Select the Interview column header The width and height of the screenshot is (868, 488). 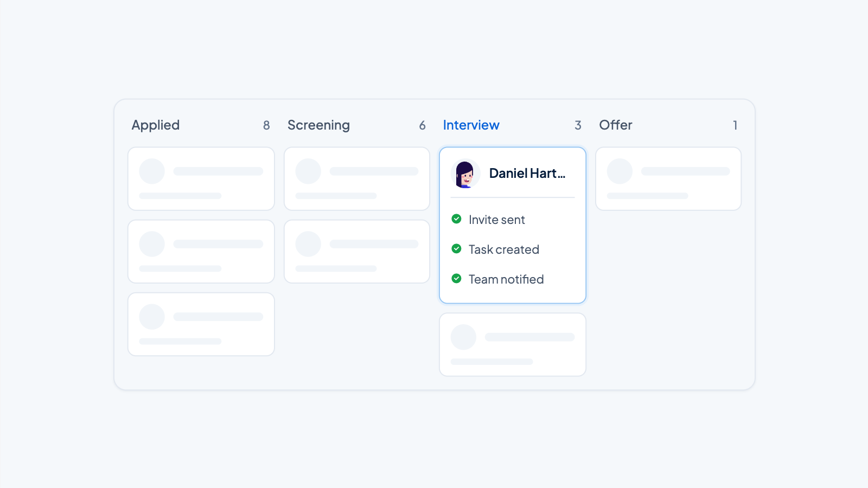click(471, 125)
